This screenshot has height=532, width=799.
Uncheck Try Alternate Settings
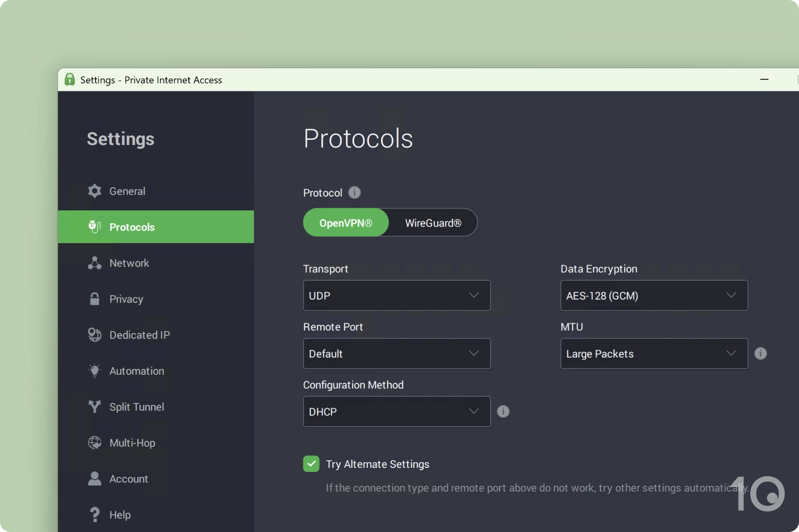[x=311, y=464]
